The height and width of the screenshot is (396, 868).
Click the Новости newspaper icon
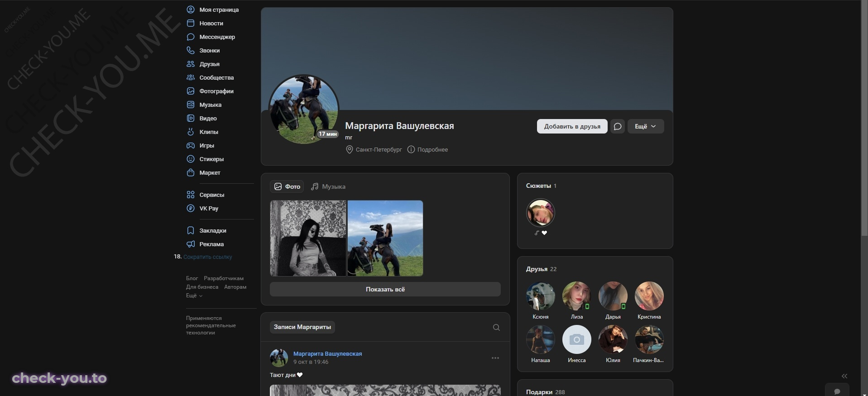(x=191, y=23)
